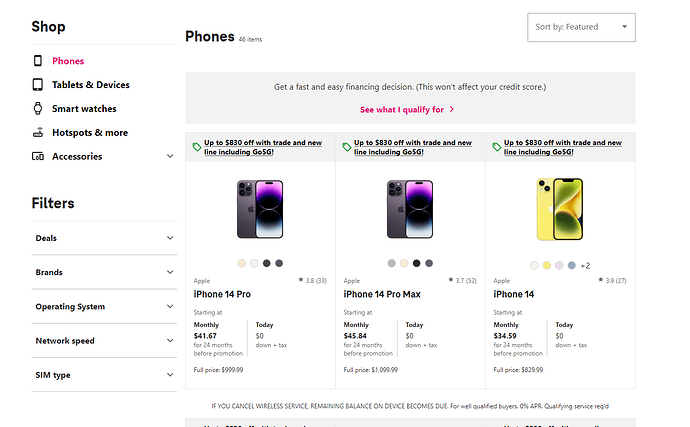This screenshot has height=427, width=690.
Task: Click the watch icon beside Smart watches
Action: [38, 108]
